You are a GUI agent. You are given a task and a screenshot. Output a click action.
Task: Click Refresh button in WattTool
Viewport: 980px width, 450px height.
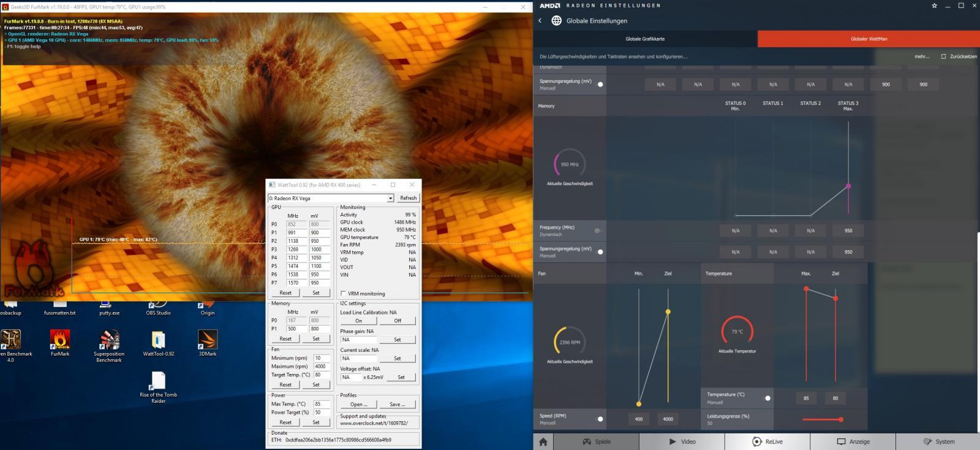[x=408, y=198]
